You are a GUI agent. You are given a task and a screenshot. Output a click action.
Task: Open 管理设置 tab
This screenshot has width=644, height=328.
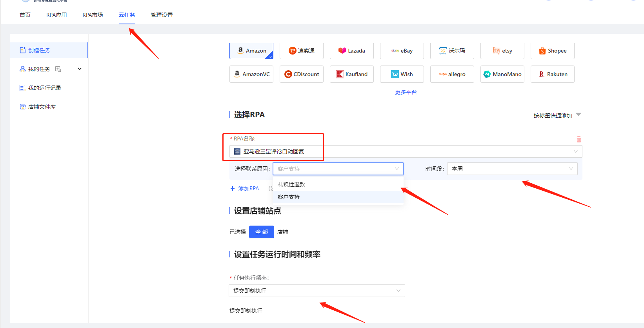pyautogui.click(x=162, y=15)
